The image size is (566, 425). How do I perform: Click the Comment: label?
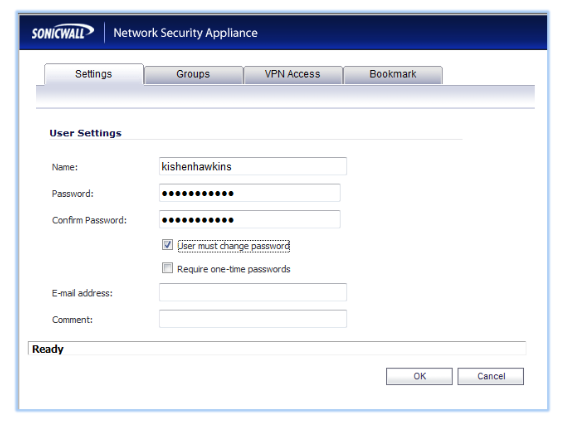pyautogui.click(x=72, y=320)
